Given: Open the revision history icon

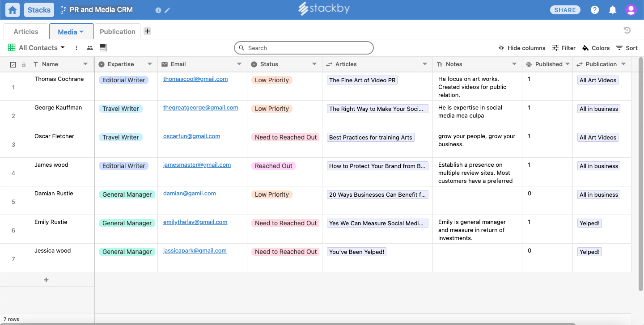Looking at the screenshot, I should pos(627,30).
